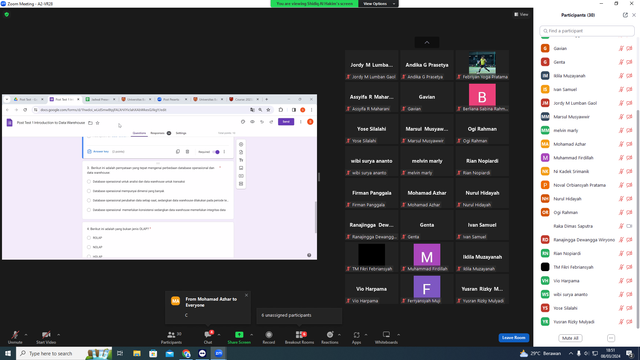Image resolution: width=640 pixels, height=360 pixels.
Task: Switch to the Course browser tab
Action: (243, 99)
